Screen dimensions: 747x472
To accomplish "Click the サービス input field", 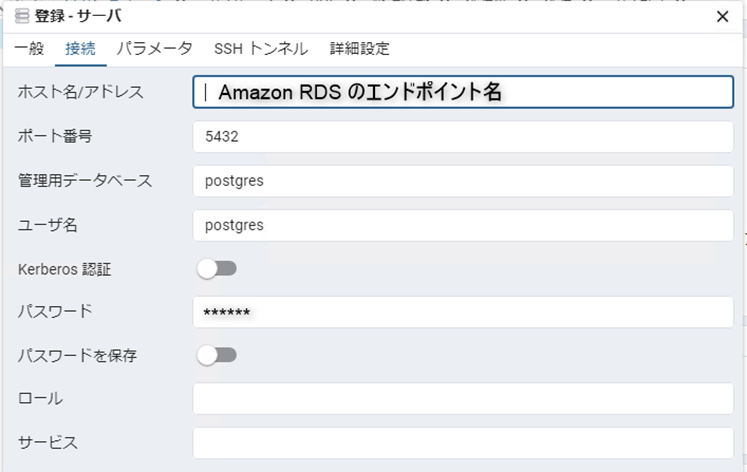I will (x=463, y=443).
